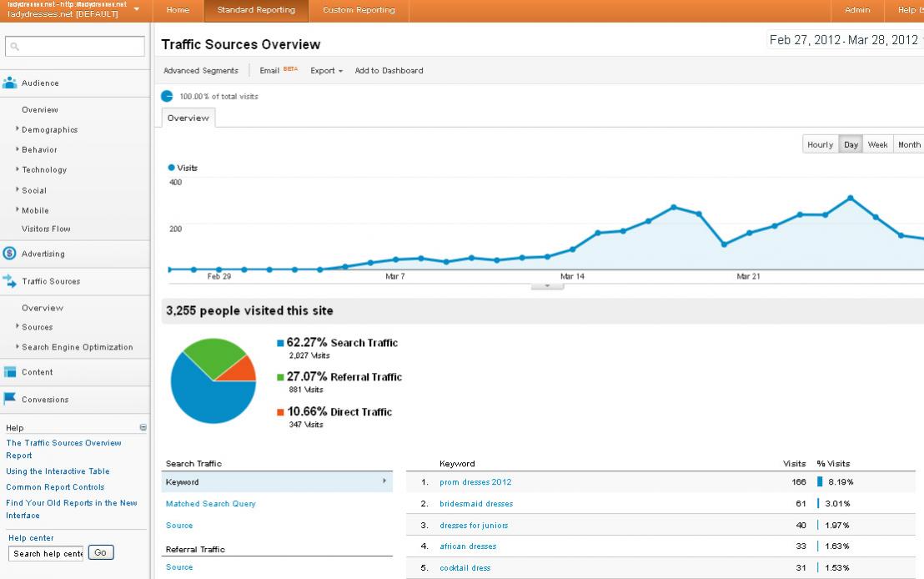Open Using the Interactive Table help link

pyautogui.click(x=58, y=471)
